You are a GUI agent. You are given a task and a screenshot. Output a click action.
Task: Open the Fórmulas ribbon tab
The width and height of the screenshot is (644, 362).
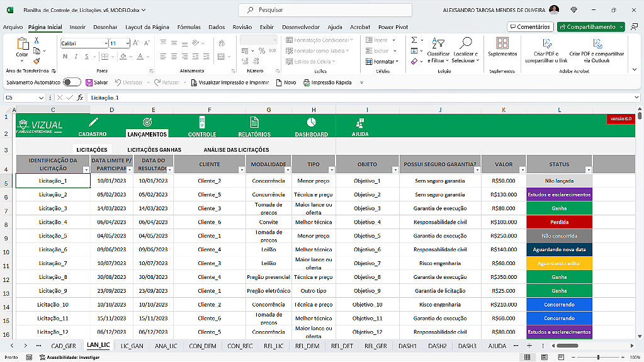pyautogui.click(x=189, y=27)
